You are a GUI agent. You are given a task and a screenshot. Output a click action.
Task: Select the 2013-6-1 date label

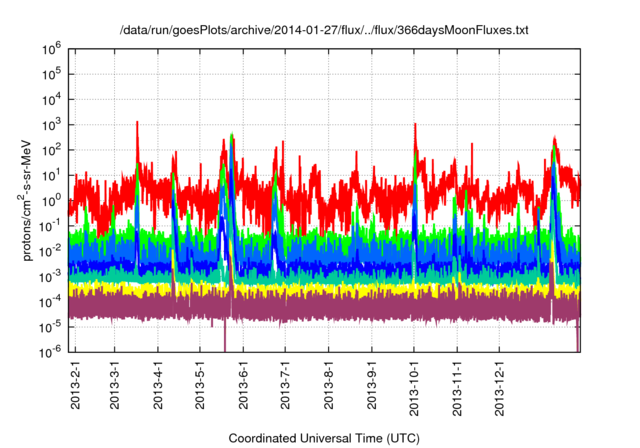click(x=244, y=385)
